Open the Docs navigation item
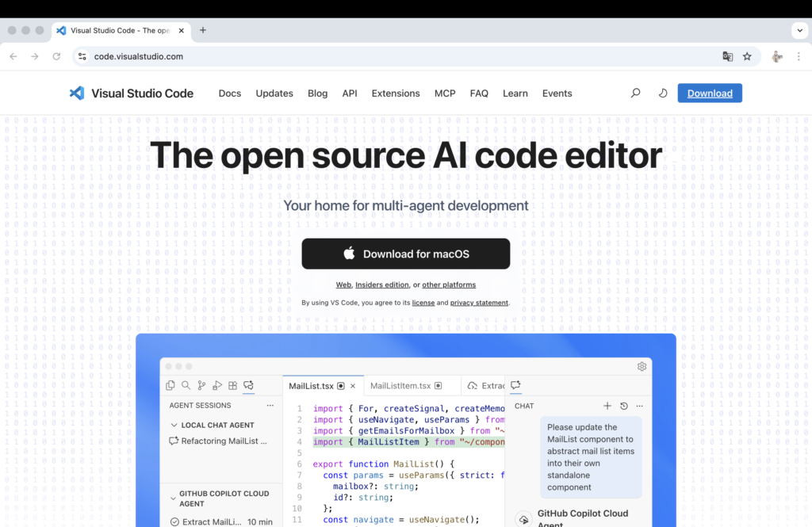Viewport: 812px width, 527px height. click(230, 94)
